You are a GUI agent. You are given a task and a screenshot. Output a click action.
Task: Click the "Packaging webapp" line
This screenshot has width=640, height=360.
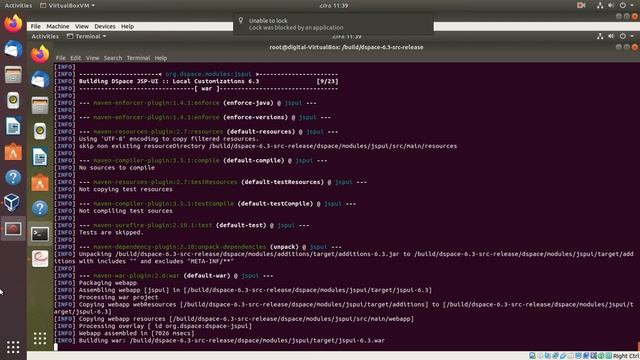coord(108,283)
